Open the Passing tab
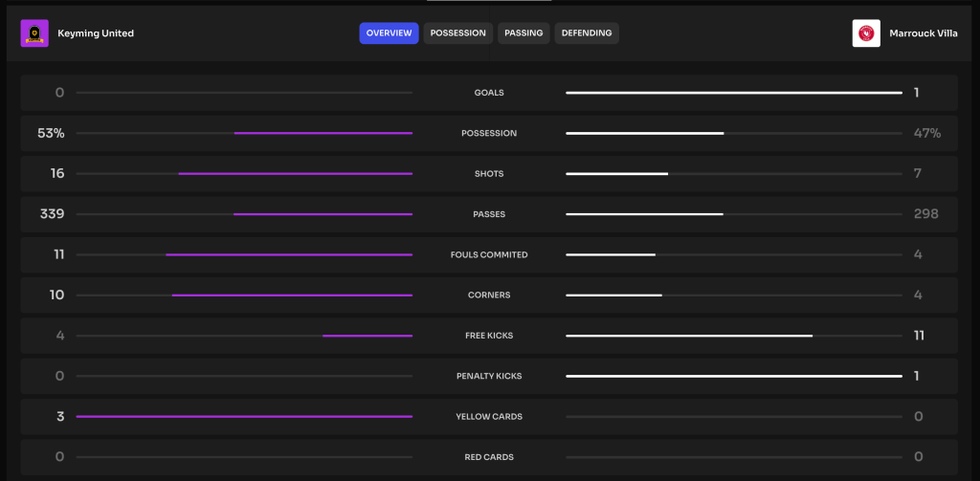Screen dimensions: 980x481 (x=523, y=33)
